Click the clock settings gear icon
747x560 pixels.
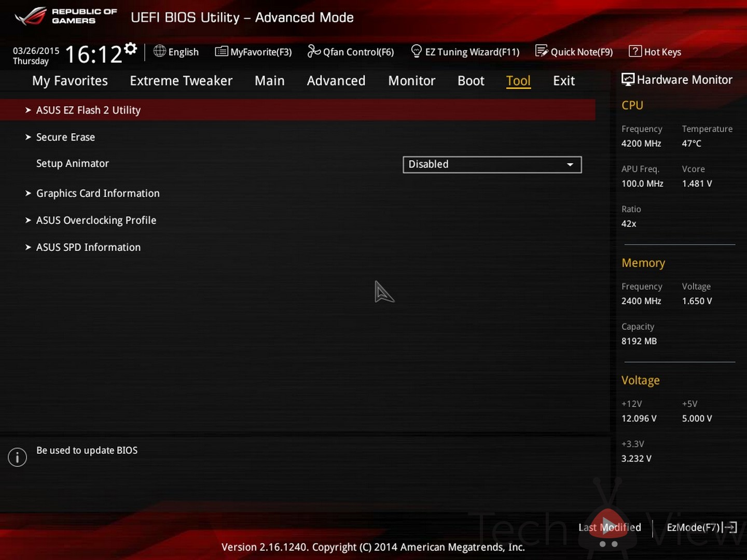[x=131, y=48]
